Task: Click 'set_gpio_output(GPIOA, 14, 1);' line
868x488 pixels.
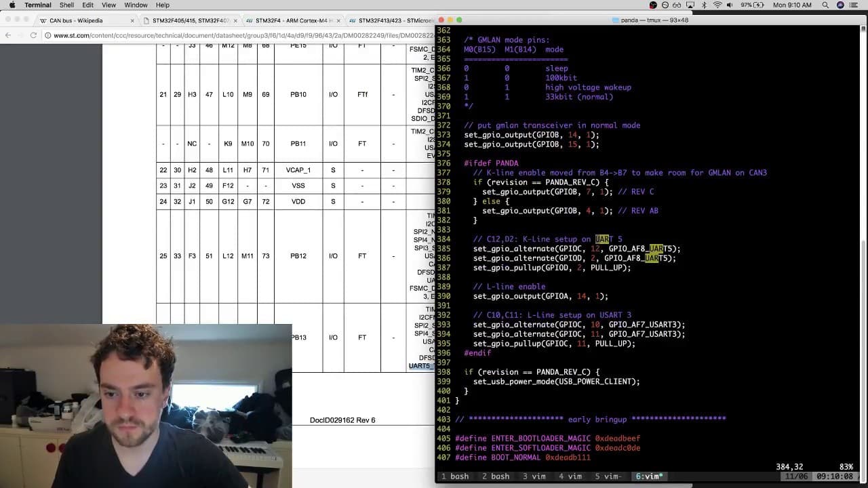Action: coord(540,296)
